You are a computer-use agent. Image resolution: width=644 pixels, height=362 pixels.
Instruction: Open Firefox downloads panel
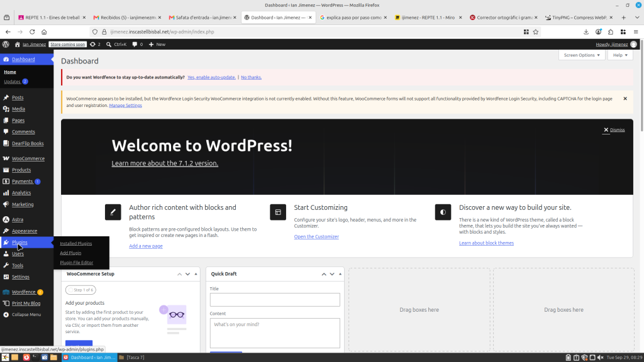[x=586, y=31]
